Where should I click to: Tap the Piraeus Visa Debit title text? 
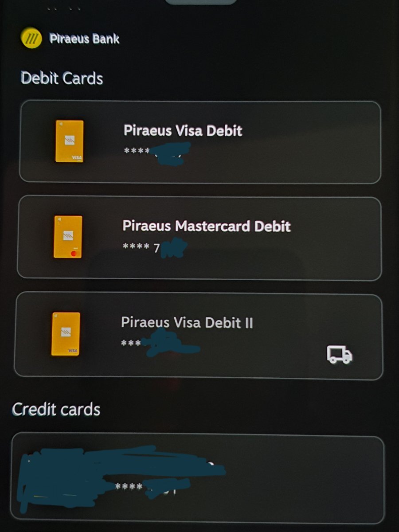tap(183, 130)
